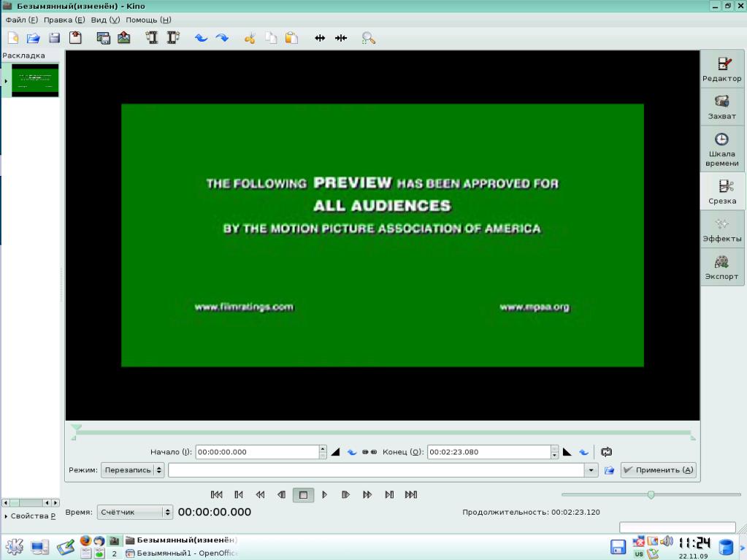Undo with the blue left arrow
Viewport: 747px width, 560px height.
201,38
